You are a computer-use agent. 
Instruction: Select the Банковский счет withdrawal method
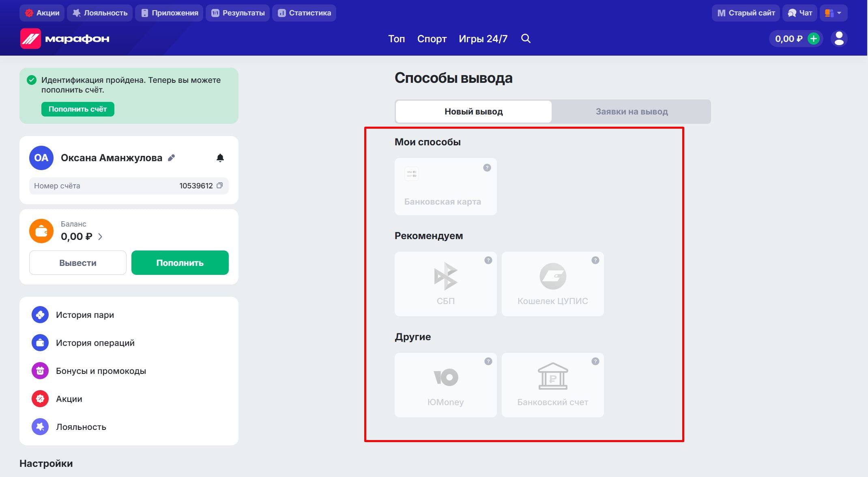[553, 385]
